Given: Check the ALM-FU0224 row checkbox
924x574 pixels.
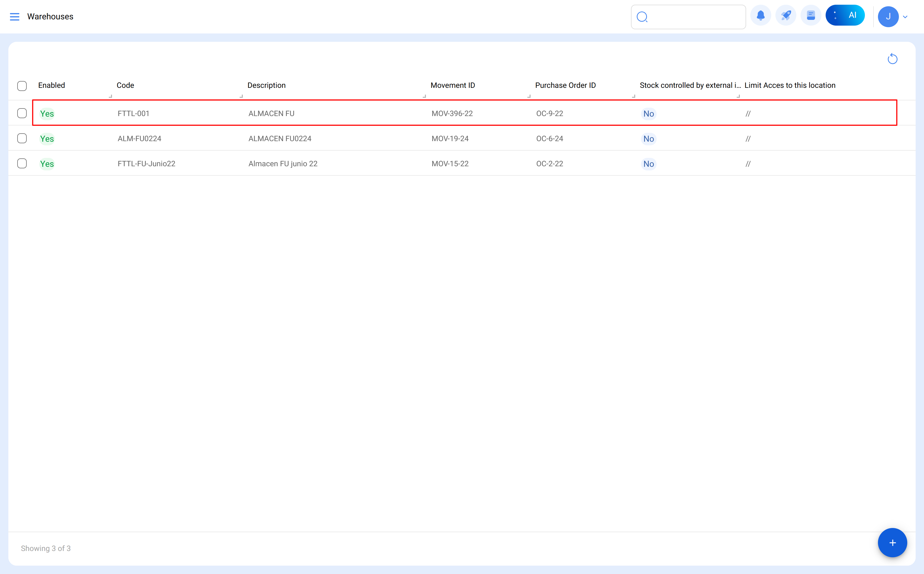Looking at the screenshot, I should click(22, 138).
